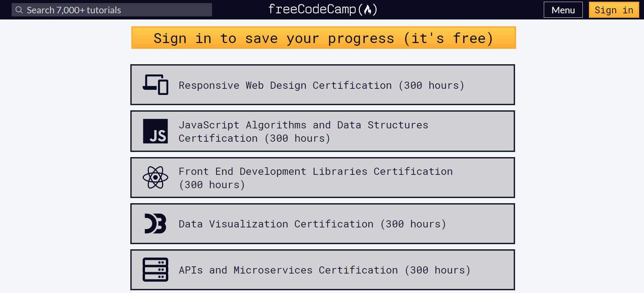Click the flame icon in freeCodeCamp logo
Screen dimensions: 644x293
click(x=368, y=10)
